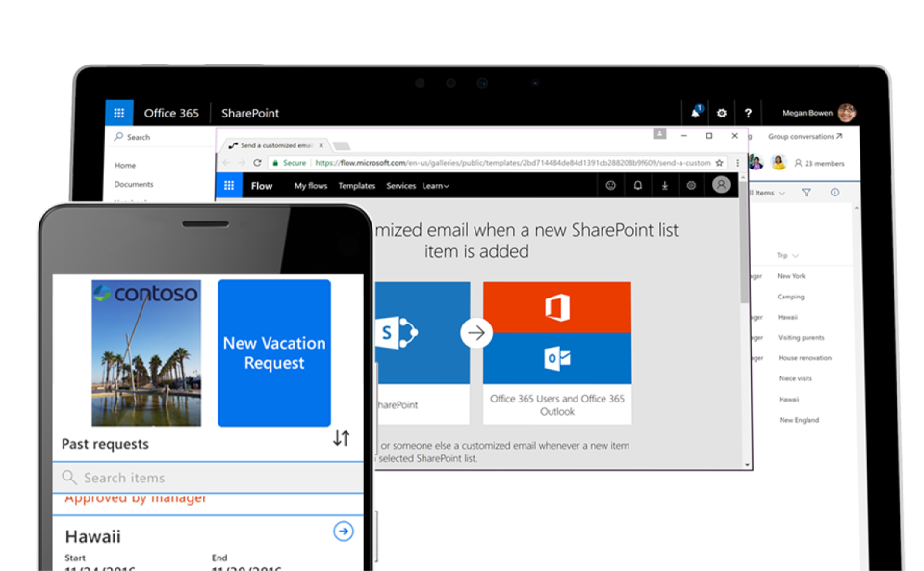
Task: Click the Search items field on phone
Action: 208,478
